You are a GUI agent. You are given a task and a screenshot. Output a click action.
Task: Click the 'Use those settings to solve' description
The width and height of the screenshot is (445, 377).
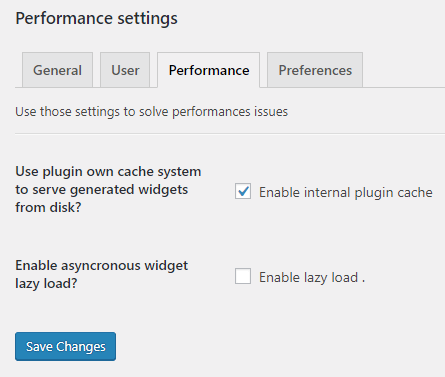pos(151,112)
